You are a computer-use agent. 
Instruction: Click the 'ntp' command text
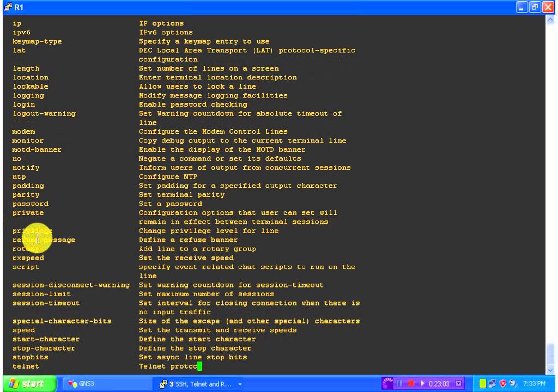coord(19,177)
